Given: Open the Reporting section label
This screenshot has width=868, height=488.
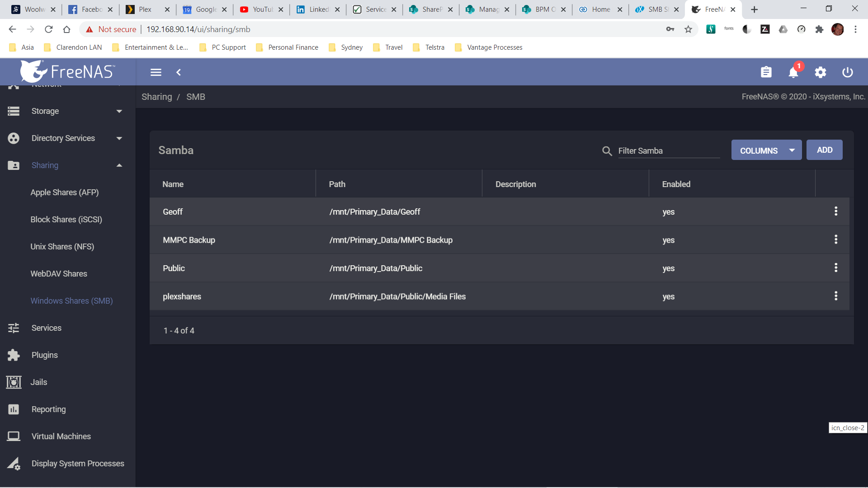Looking at the screenshot, I should 49,409.
